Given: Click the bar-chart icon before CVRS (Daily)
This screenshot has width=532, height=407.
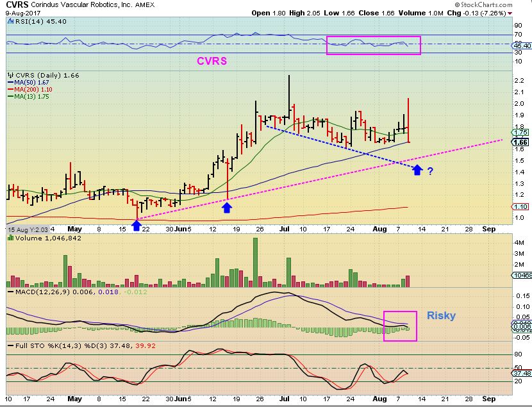Looking at the screenshot, I should [11, 75].
